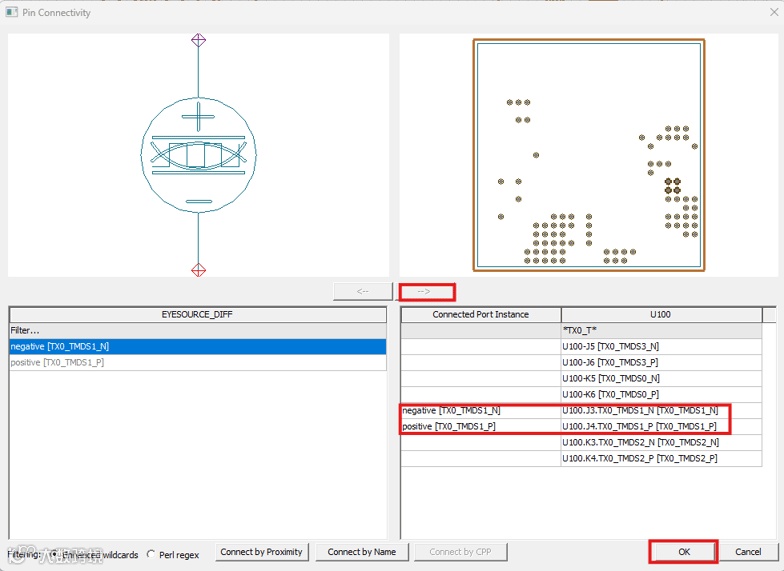Click the *TX0_T* filter field
The image size is (784, 571).
661,330
